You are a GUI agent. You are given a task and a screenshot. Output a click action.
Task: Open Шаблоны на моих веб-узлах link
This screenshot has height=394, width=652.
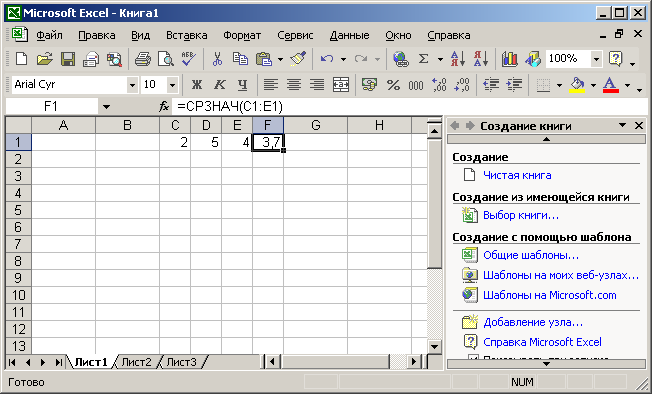[x=561, y=275]
